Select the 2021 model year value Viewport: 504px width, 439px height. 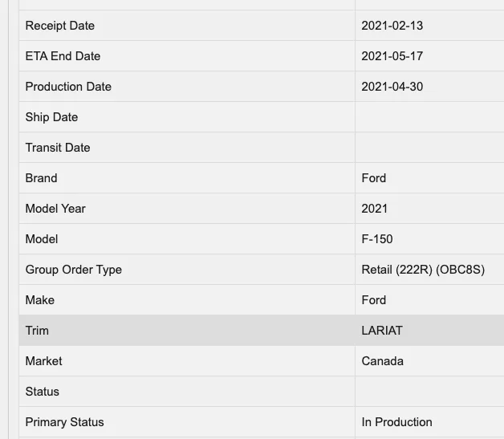pyautogui.click(x=374, y=209)
